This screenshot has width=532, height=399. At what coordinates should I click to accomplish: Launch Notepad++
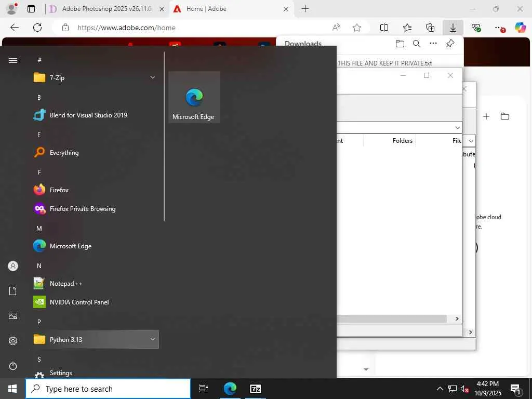pos(95,283)
